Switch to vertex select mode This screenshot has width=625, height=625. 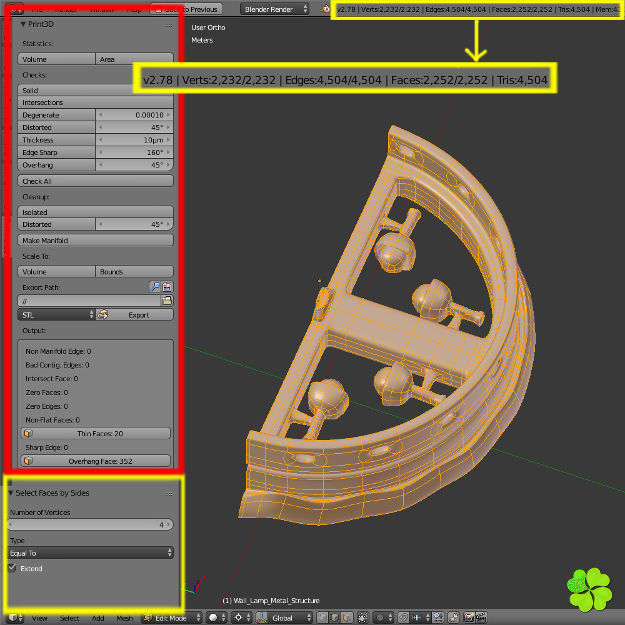point(322,617)
